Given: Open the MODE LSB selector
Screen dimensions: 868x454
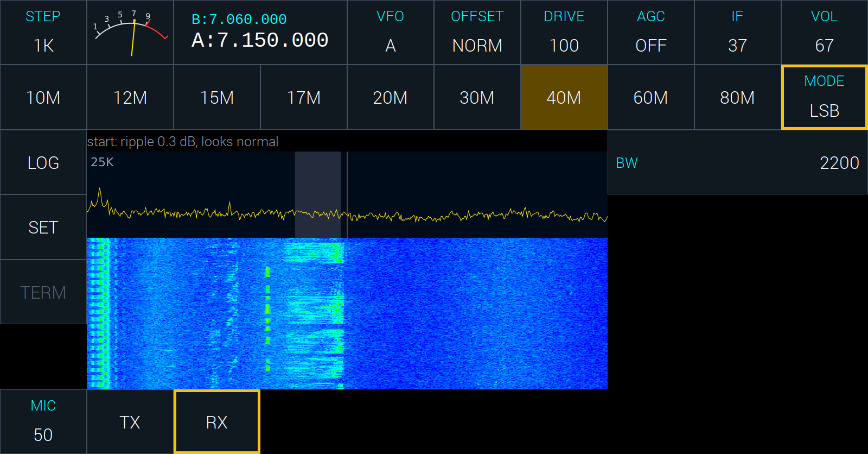Looking at the screenshot, I should (825, 97).
